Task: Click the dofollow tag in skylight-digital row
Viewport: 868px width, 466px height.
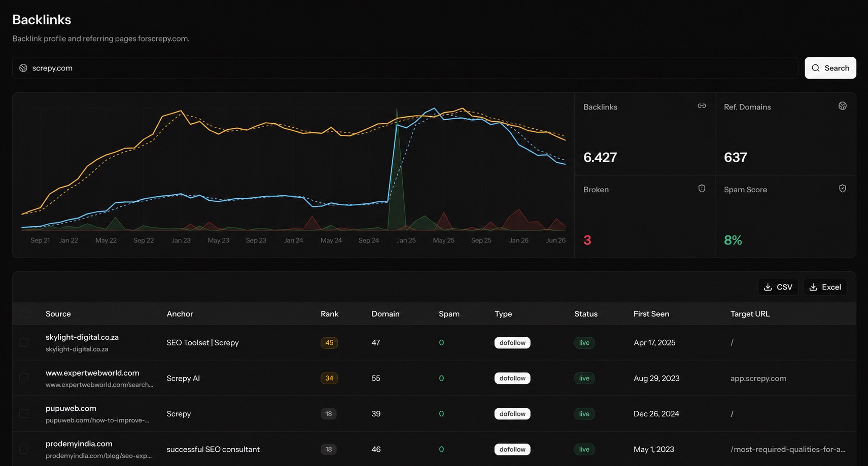Action: 512,343
